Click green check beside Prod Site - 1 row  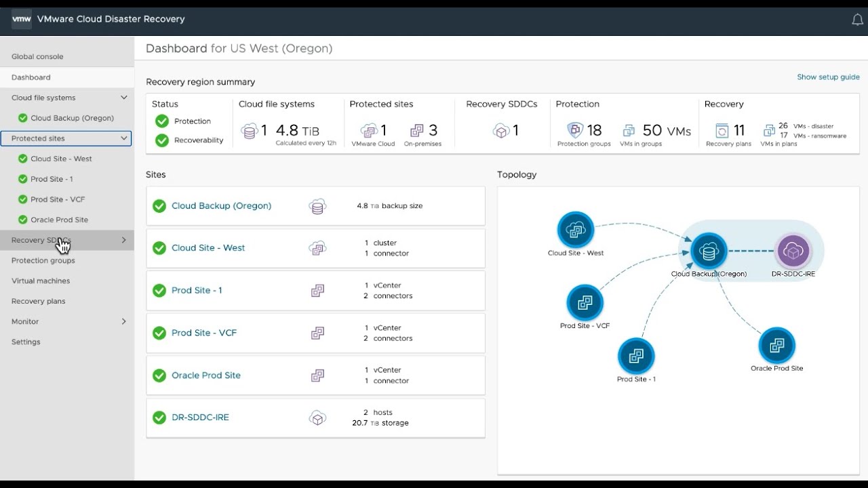tap(159, 290)
